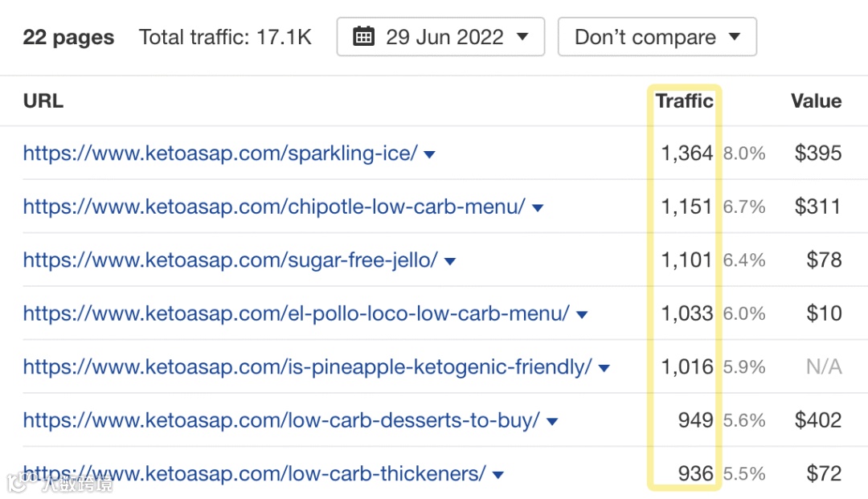Click the Total traffic 17.1K value
Screen dimensions: 868x499
coord(225,36)
